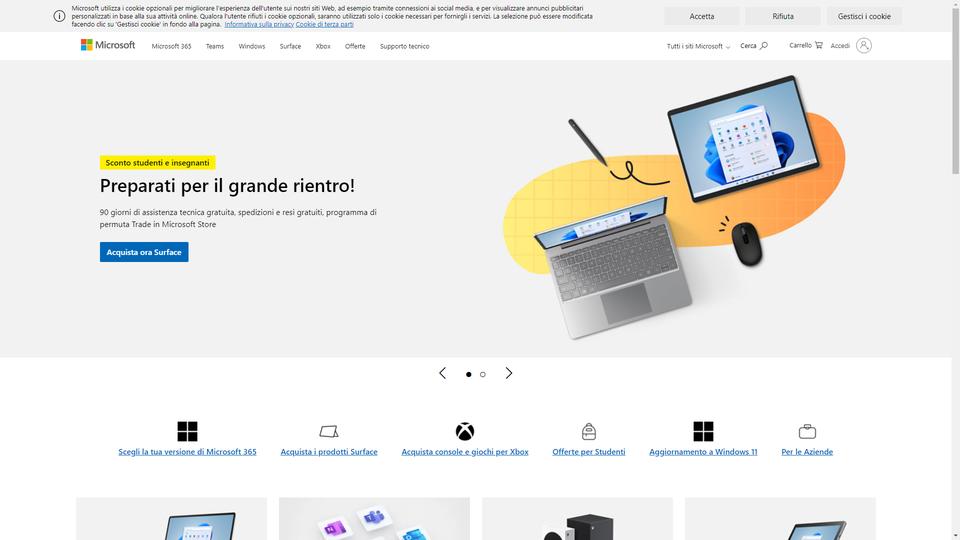Open Cookie di terza parti link
The width and height of the screenshot is (960, 540).
324,24
